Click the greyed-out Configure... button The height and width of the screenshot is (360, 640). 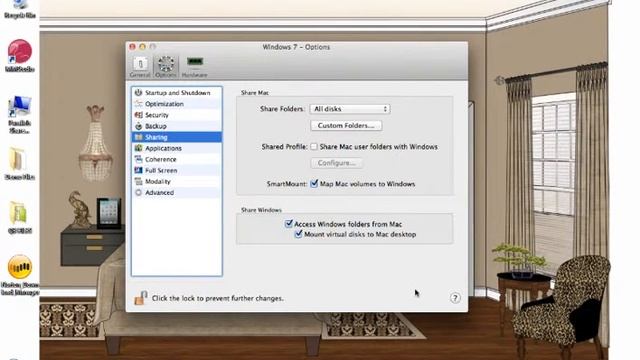pos(337,163)
